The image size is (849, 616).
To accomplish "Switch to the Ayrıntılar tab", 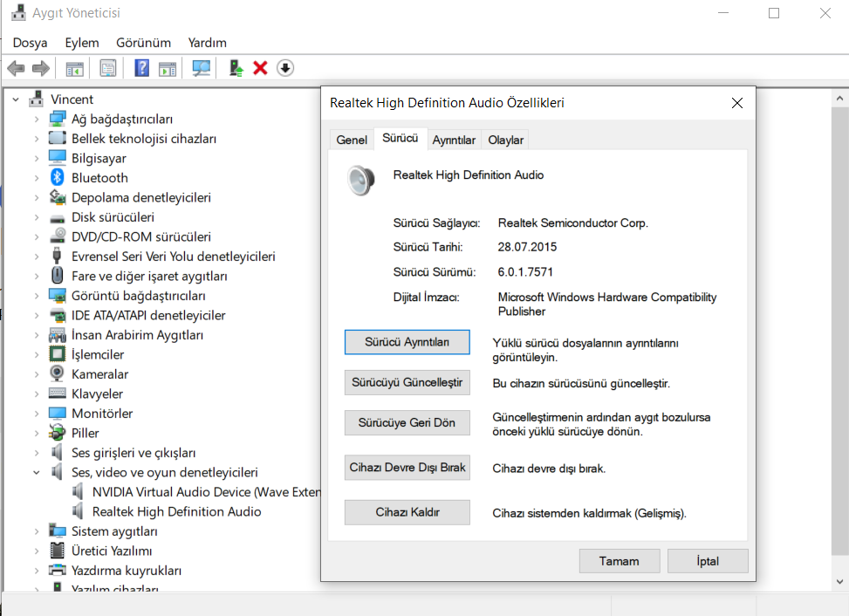I will [454, 140].
